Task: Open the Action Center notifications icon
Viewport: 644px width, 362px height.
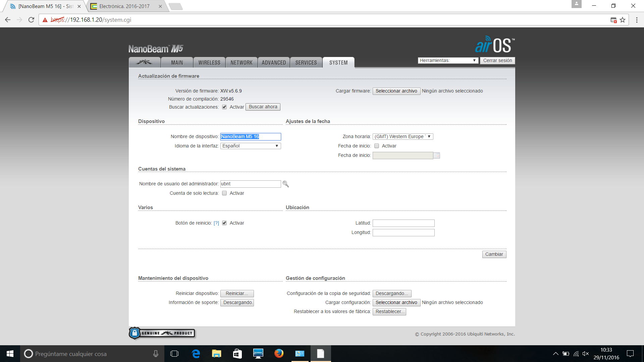Action: tap(630, 354)
